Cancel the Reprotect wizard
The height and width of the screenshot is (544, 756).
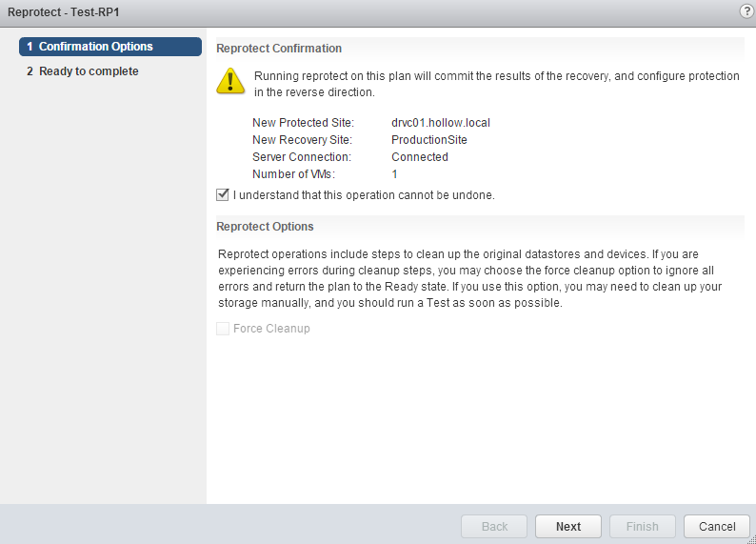click(717, 527)
